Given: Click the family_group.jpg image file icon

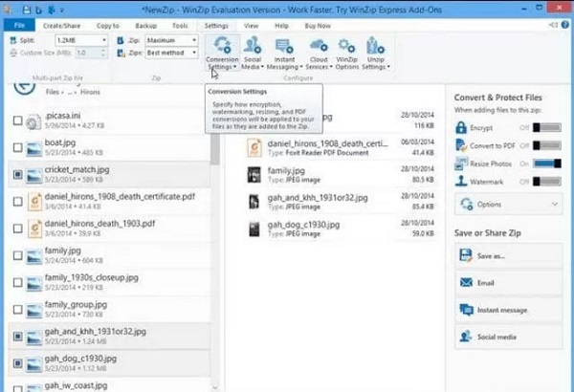Looking at the screenshot, I should (x=34, y=311).
